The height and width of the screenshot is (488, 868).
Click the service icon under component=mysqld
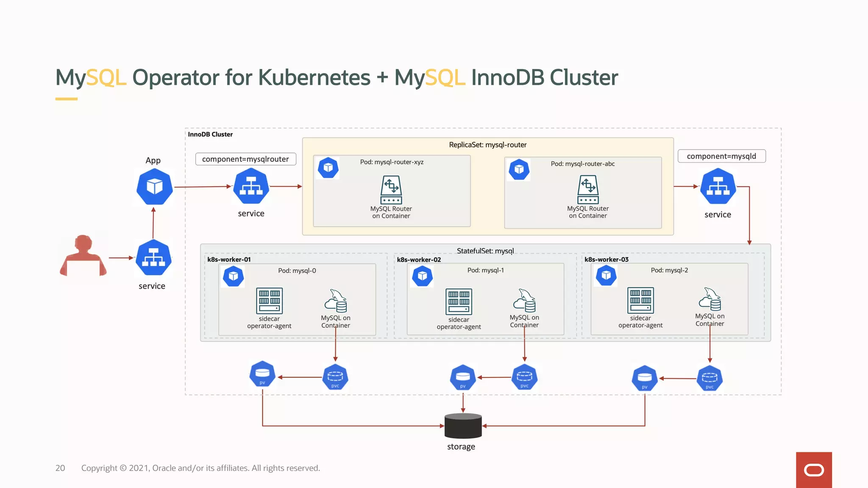[x=718, y=186]
